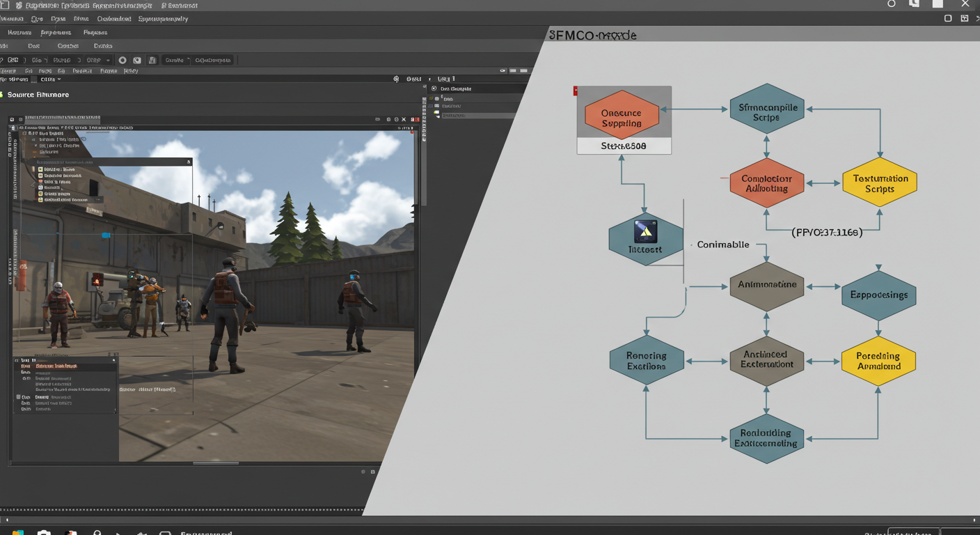Select the orange Onsence Supplling hexagon node
Screen dimensions: 980x535
(621, 114)
